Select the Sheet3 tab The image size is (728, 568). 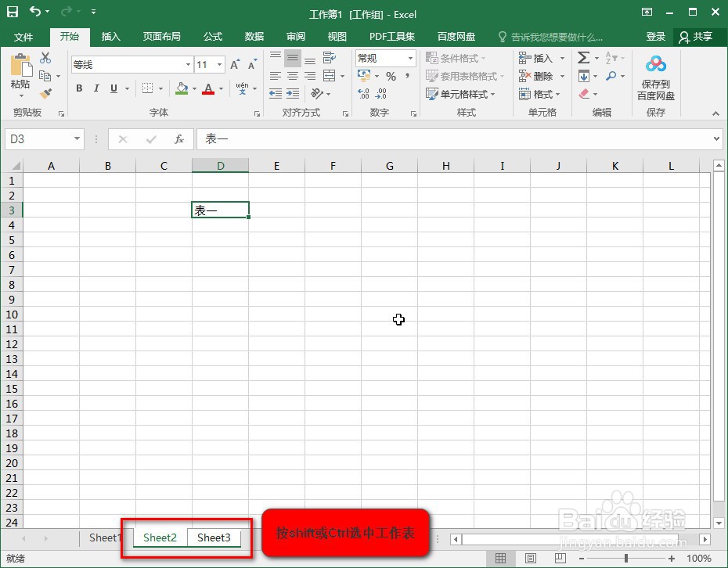click(x=214, y=537)
